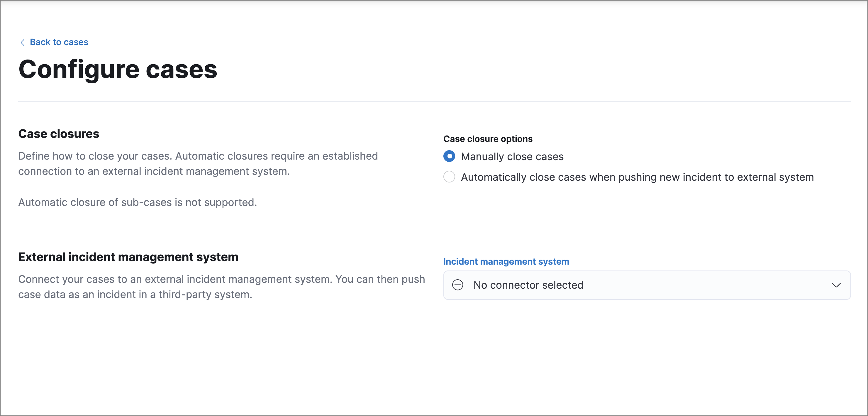Screen dimensions: 868x416
Task: Open the Incident management system link
Action: [x=506, y=261]
